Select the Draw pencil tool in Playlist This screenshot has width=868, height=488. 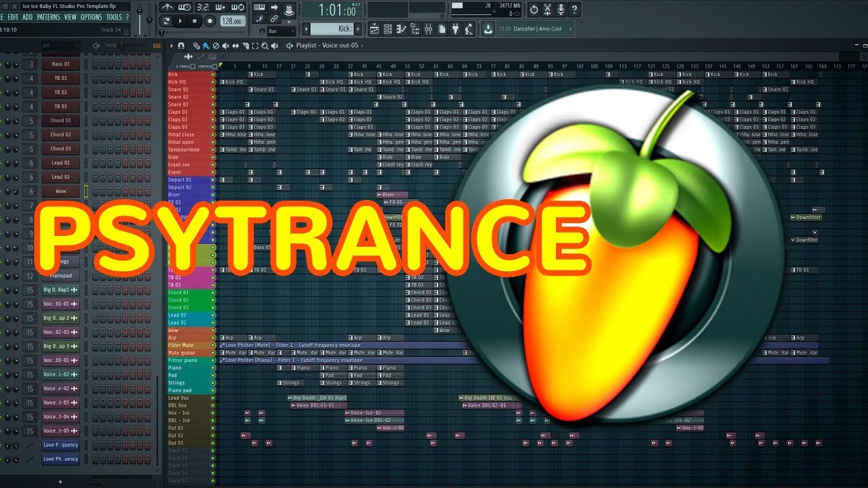tap(196, 45)
